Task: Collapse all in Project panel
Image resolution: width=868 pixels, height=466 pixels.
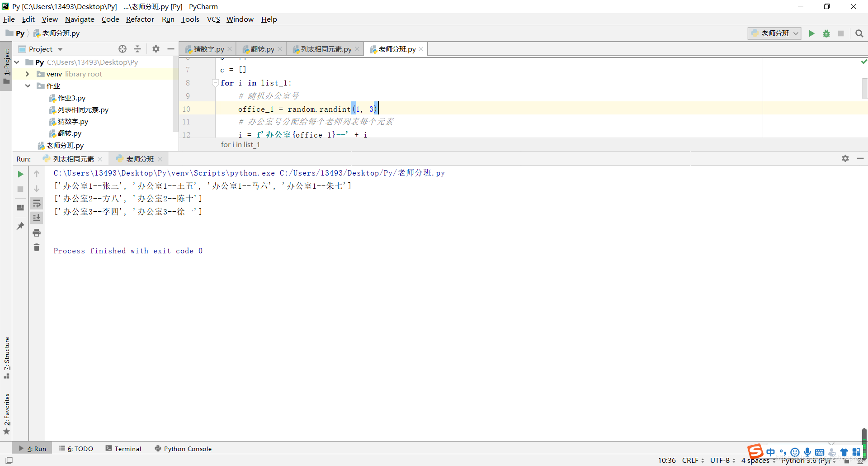Action: [x=137, y=49]
